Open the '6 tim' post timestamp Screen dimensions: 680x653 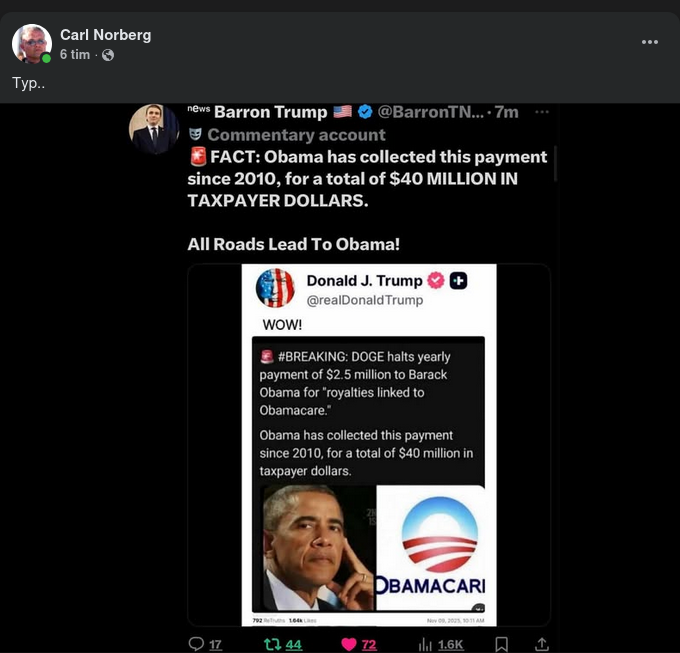[75, 55]
